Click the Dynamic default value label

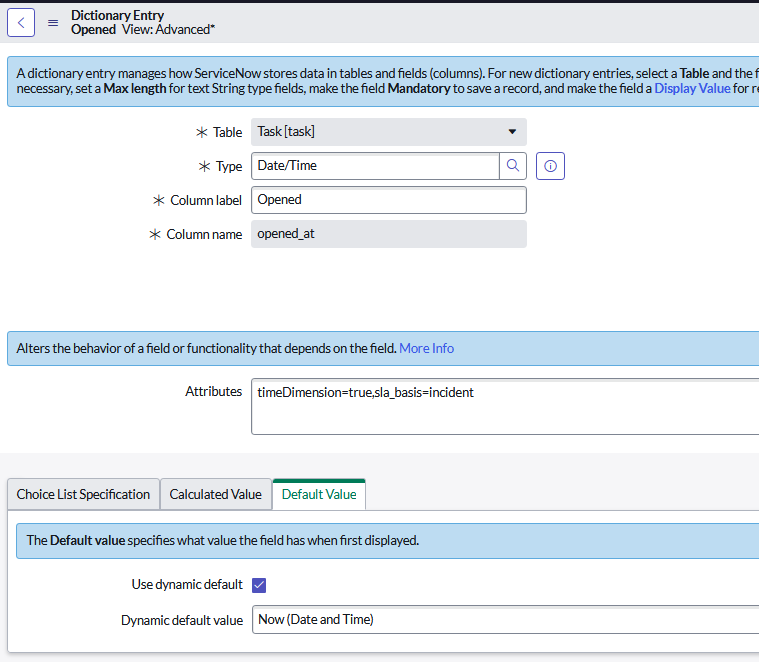coord(181,620)
